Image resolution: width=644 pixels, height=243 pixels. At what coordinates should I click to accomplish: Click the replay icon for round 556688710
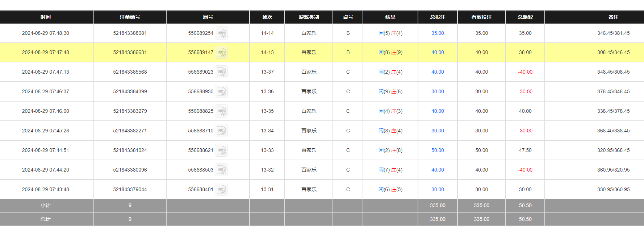(221, 131)
